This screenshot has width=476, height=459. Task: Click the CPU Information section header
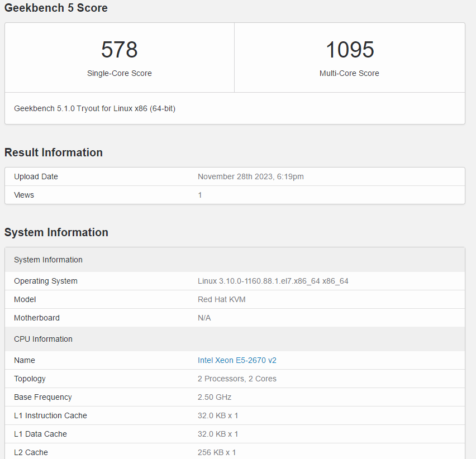point(235,339)
